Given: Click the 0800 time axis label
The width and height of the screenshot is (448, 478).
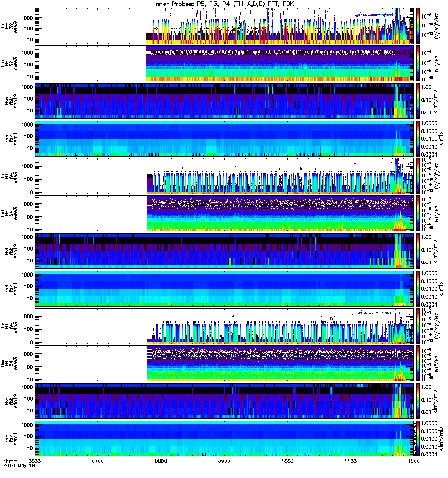Looking at the screenshot, I should click(161, 461).
